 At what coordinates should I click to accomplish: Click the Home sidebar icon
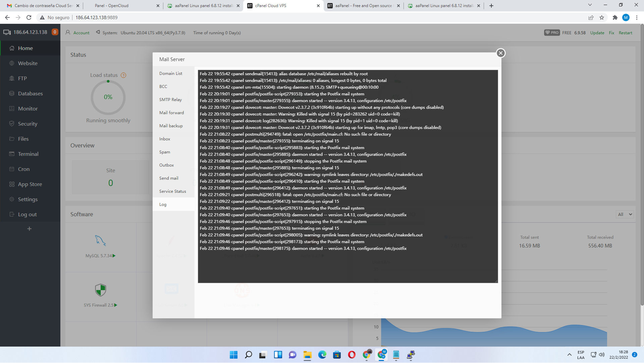pyautogui.click(x=12, y=48)
